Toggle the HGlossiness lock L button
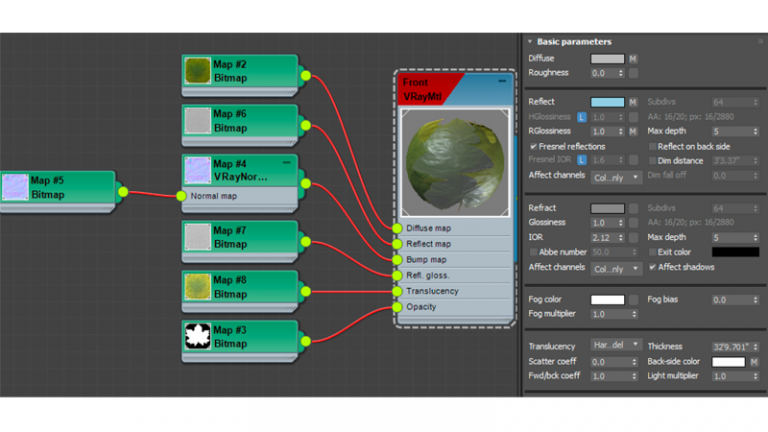768x432 pixels. 581,117
